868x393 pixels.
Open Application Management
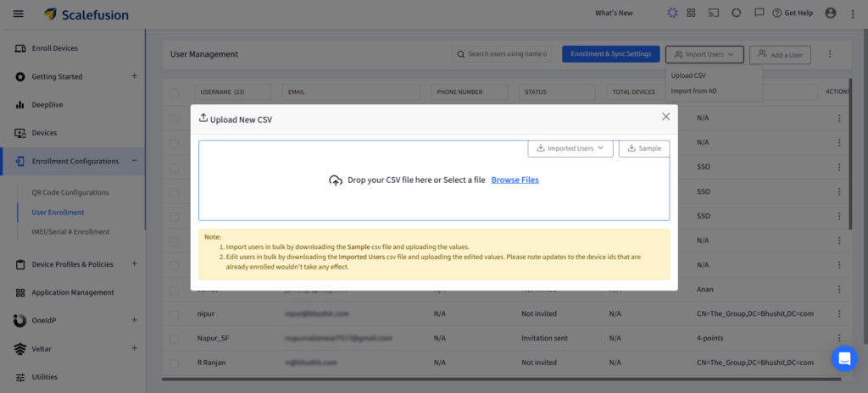pos(73,292)
